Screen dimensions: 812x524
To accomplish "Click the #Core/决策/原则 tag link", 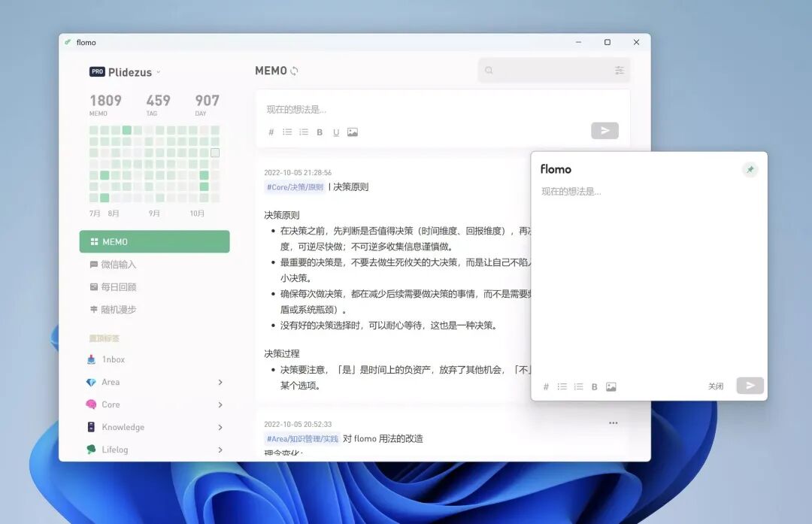I will coord(295,187).
